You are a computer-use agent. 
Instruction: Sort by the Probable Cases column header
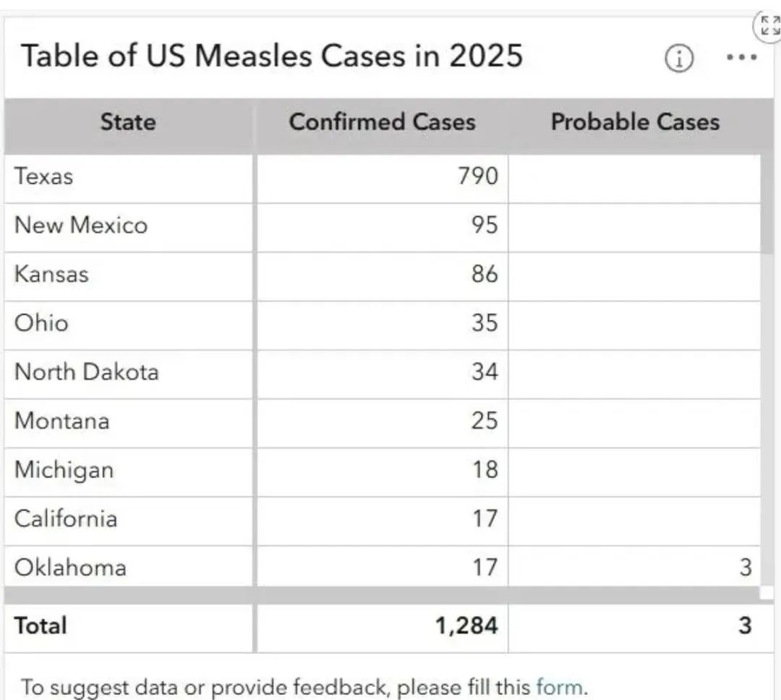636,122
